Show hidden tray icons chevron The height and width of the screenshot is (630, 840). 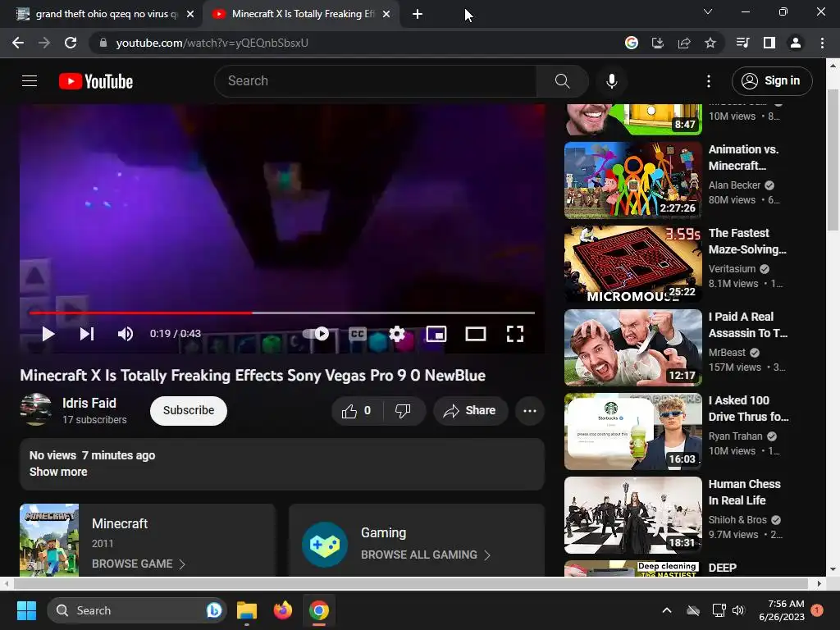[667, 610]
